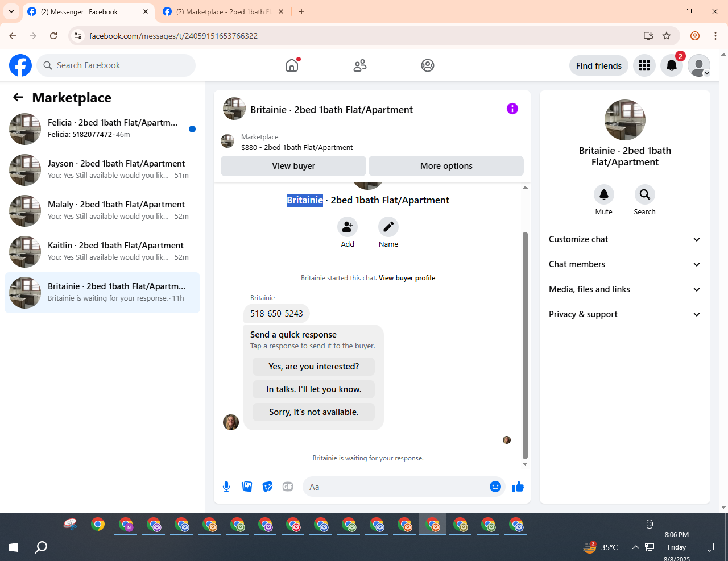Open the GIF picker
This screenshot has width=728, height=561.
[288, 487]
